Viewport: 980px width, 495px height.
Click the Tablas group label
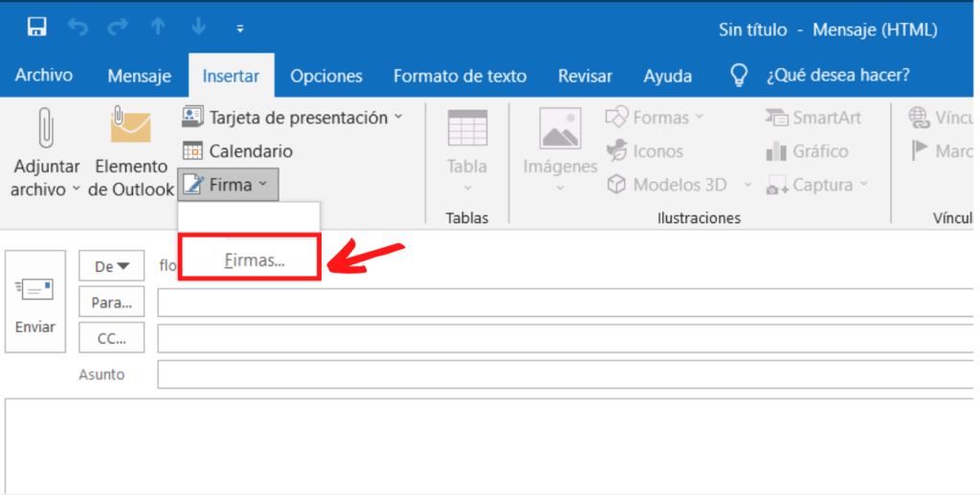467,217
